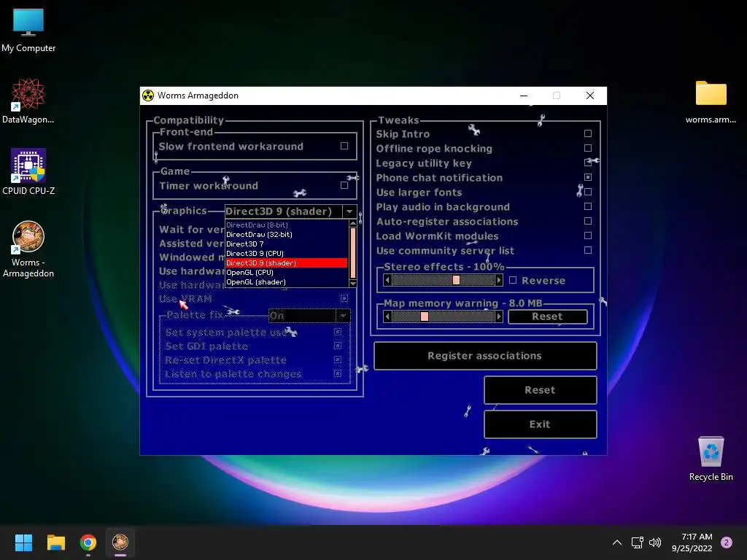Toggle the Legacy utility key checkbox

coord(588,163)
